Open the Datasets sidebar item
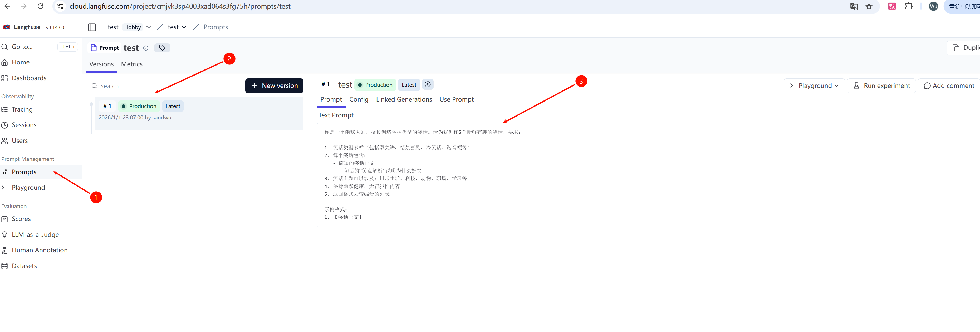Screen dimensions: 980x332 point(24,266)
